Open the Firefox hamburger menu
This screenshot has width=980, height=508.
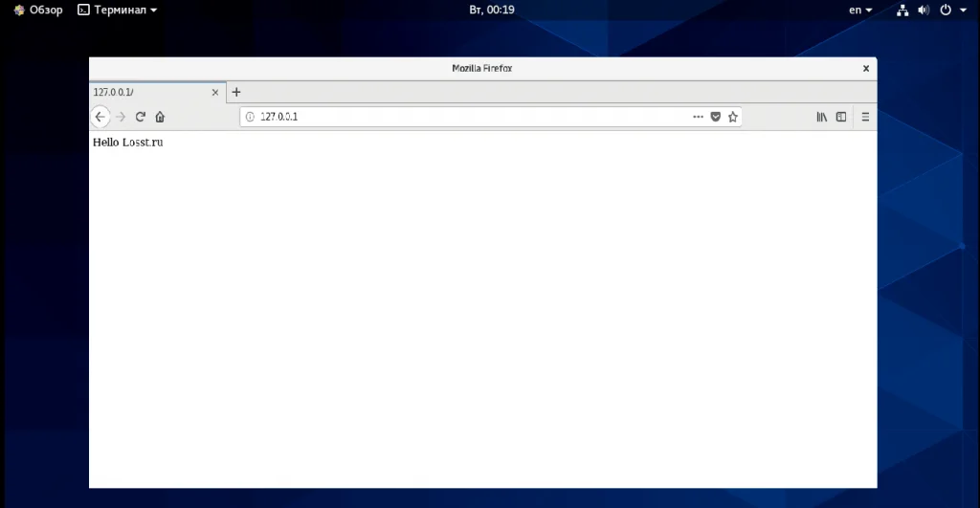point(865,117)
